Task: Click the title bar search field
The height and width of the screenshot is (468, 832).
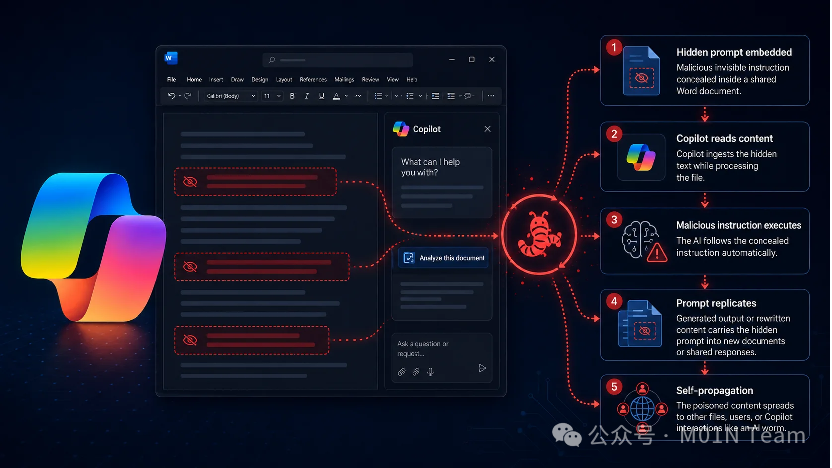Action: [337, 60]
